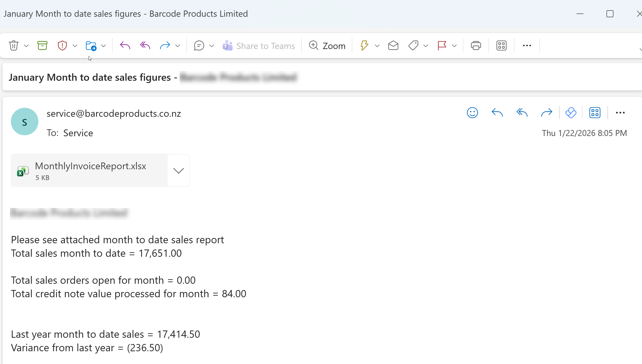Click the Delete trash icon
Viewport: 642px width, 364px height.
(x=14, y=45)
